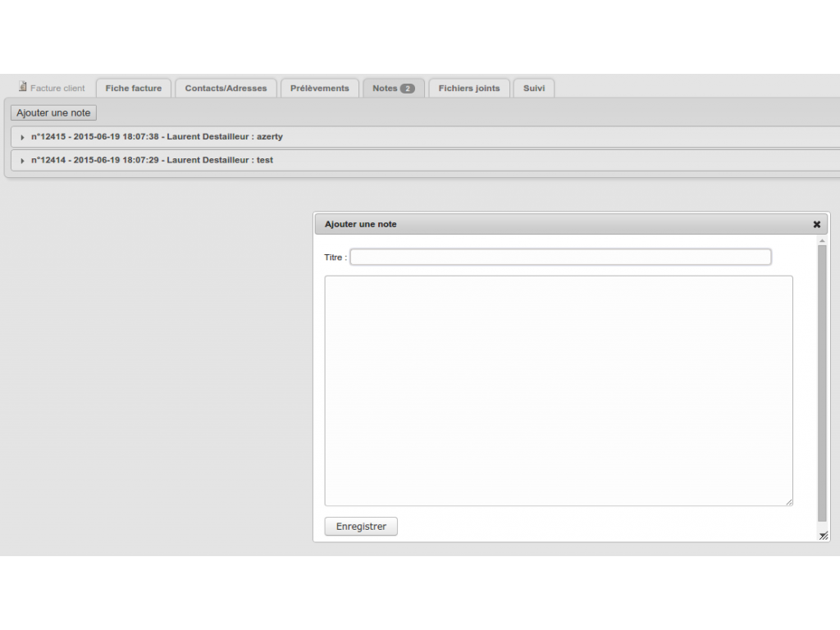Click the Facture client label
Image resolution: width=840 pixels, height=630 pixels.
pos(57,89)
